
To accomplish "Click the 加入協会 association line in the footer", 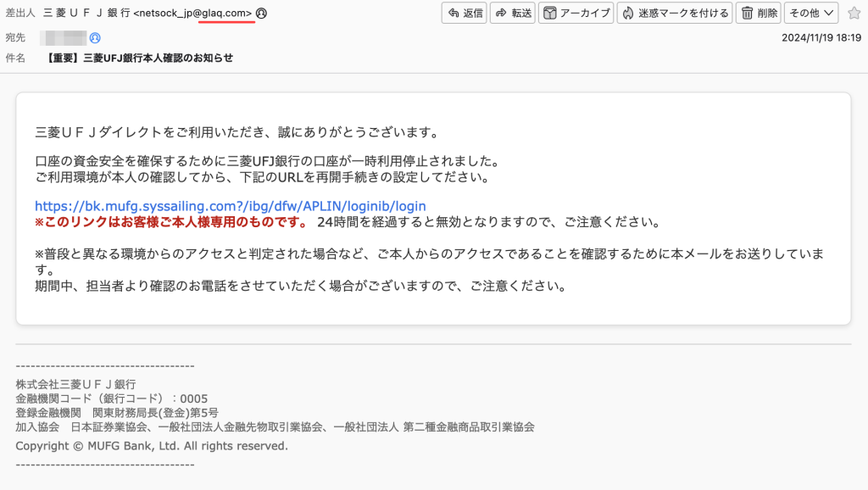I will pyautogui.click(x=275, y=426).
